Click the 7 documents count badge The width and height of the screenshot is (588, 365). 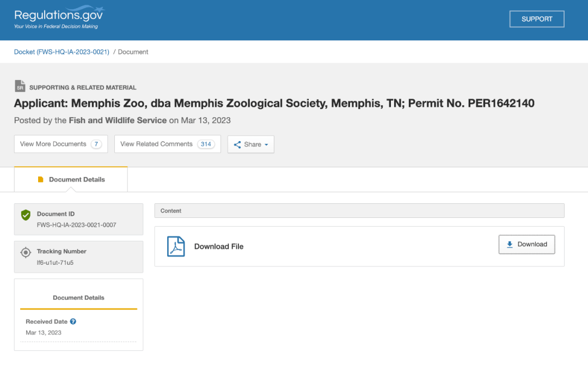96,144
